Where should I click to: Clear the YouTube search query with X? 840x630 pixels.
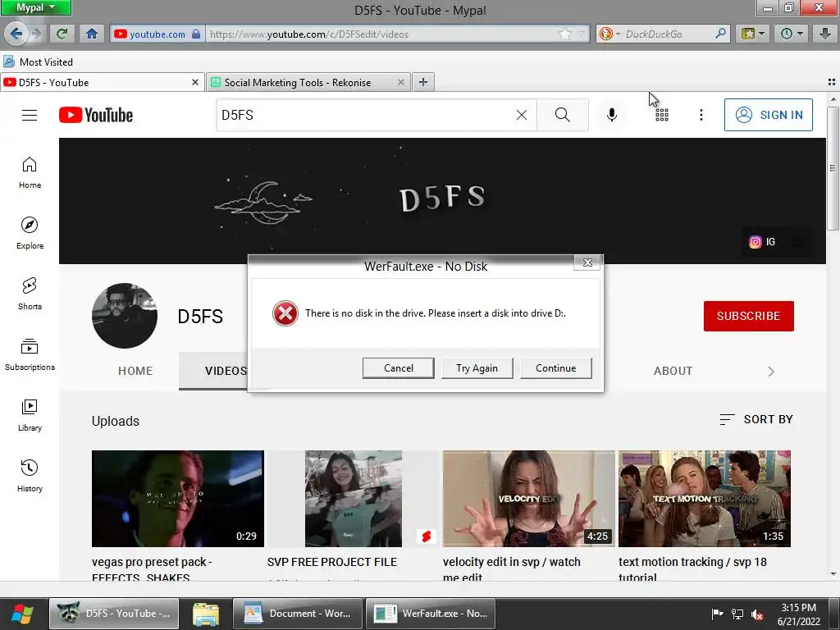click(521, 115)
